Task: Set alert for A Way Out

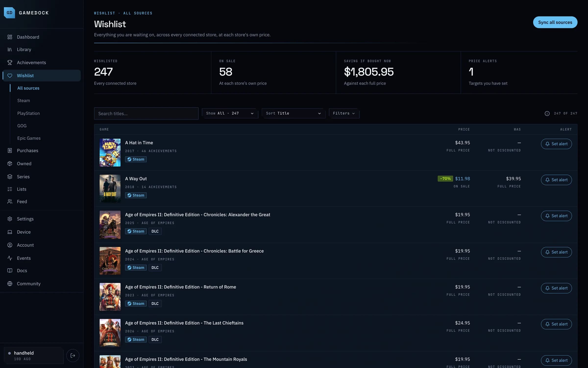Action: [x=556, y=180]
